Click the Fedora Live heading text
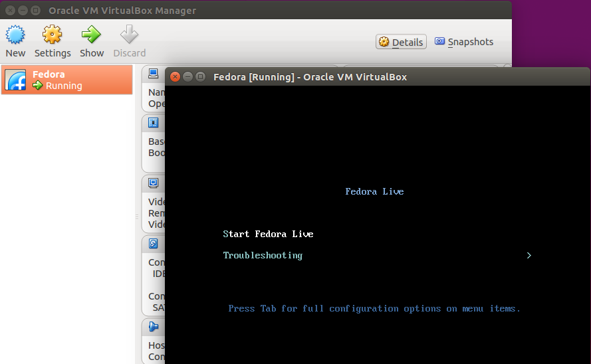591x364 pixels. [x=374, y=191]
